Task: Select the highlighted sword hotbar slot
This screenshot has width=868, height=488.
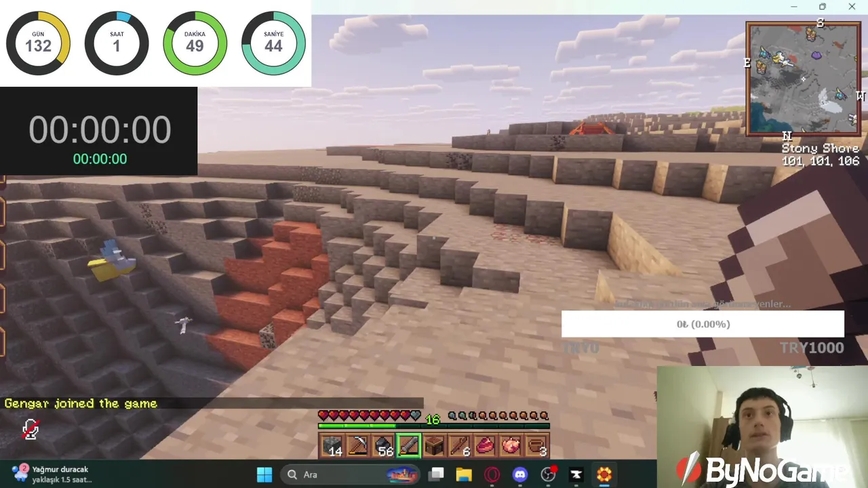Action: (408, 446)
